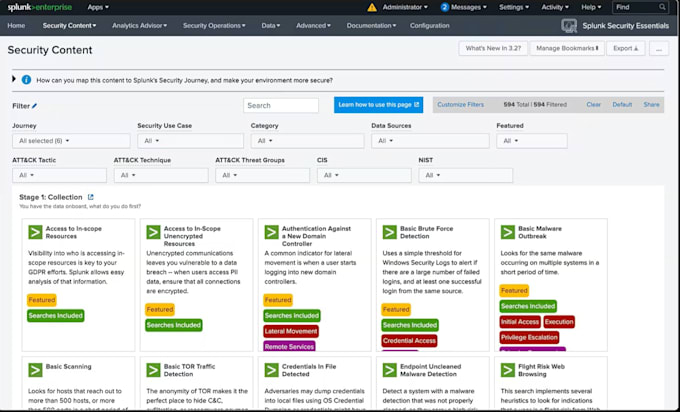Viewport: 680px width, 412px height.
Task: Open the NIST filter dropdown
Action: coord(465,175)
